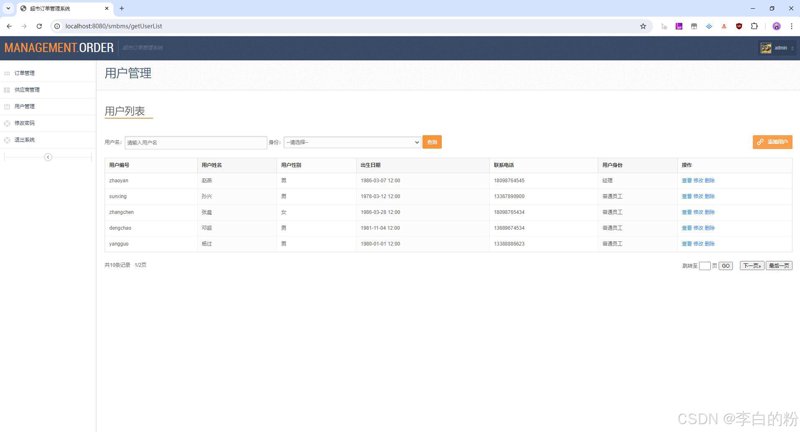Click the red shield extension icon

click(x=739, y=26)
